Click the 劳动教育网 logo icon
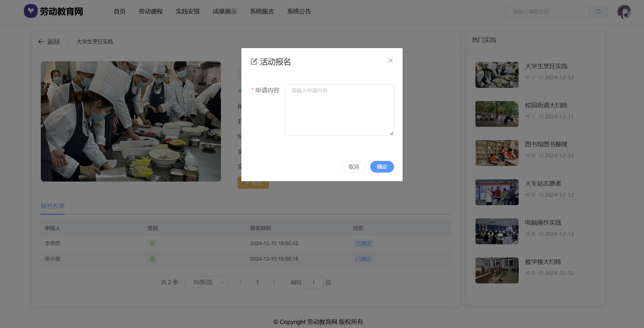 (x=31, y=11)
